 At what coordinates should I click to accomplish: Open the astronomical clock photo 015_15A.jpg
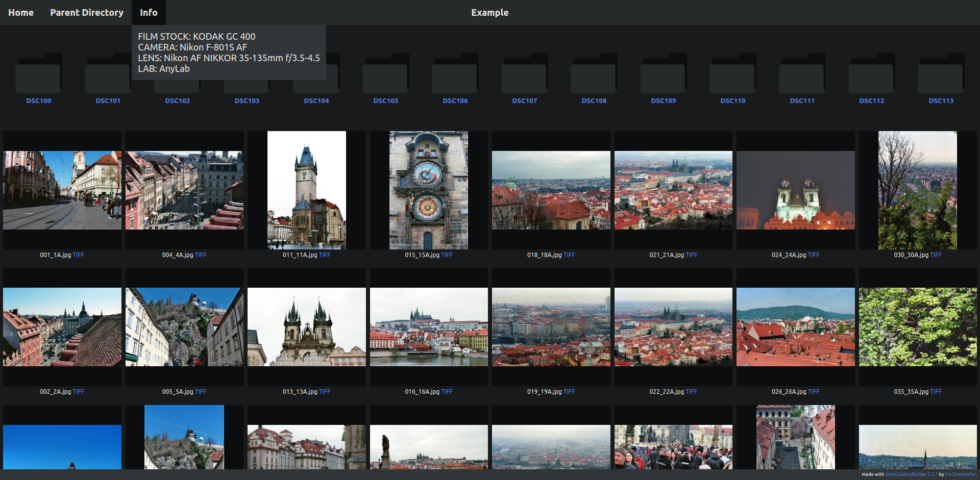coord(429,190)
